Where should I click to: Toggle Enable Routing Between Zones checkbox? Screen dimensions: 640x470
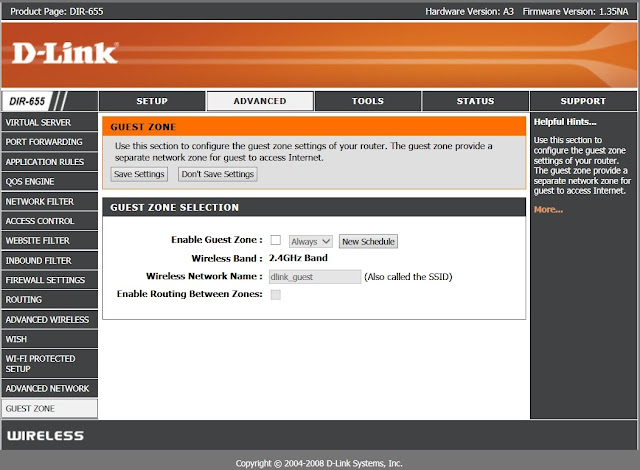276,295
